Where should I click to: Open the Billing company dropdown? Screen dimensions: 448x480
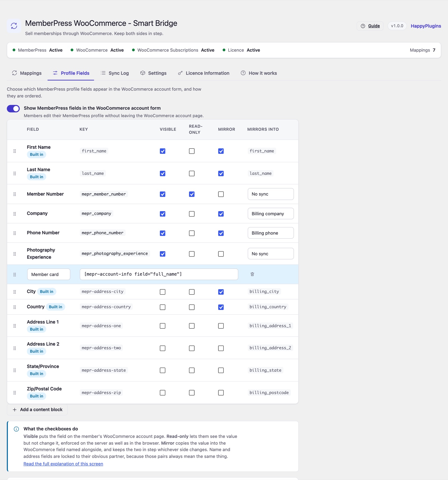[270, 214]
